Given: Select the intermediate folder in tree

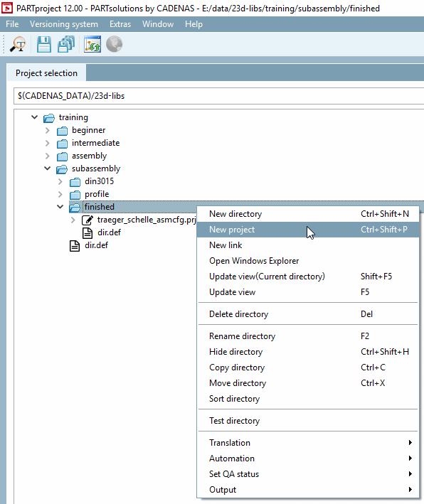Looking at the screenshot, I should pyautogui.click(x=95, y=143).
